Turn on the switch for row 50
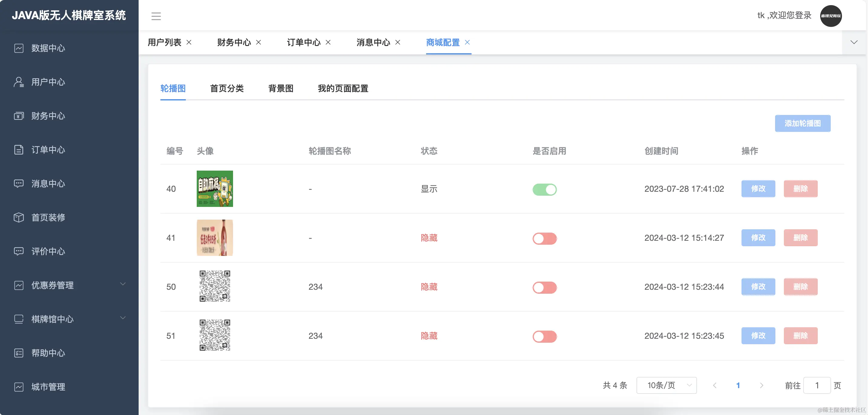The image size is (868, 415). [x=544, y=287]
